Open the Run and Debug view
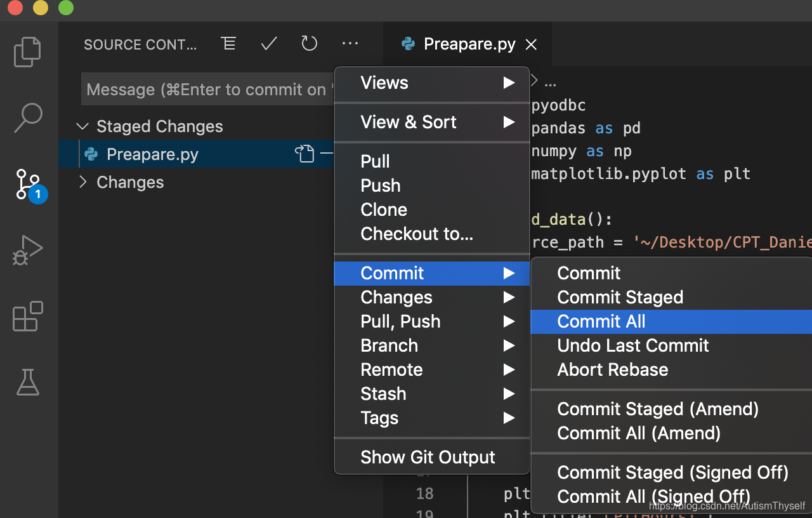The width and height of the screenshot is (812, 518). tap(28, 250)
